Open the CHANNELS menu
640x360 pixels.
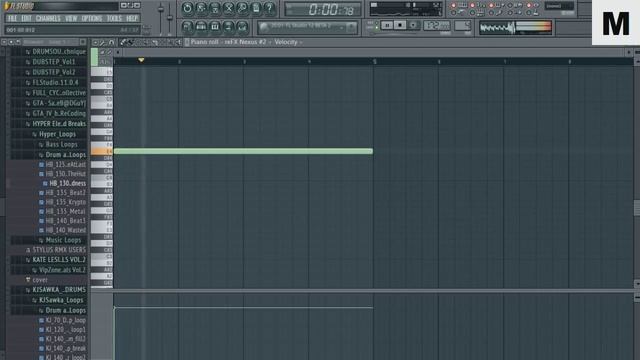click(x=48, y=18)
